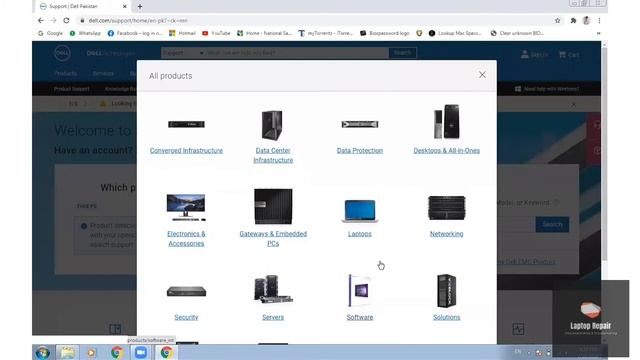Go forward in browser history
Image resolution: width=640 pixels, height=360 pixels.
[53, 20]
